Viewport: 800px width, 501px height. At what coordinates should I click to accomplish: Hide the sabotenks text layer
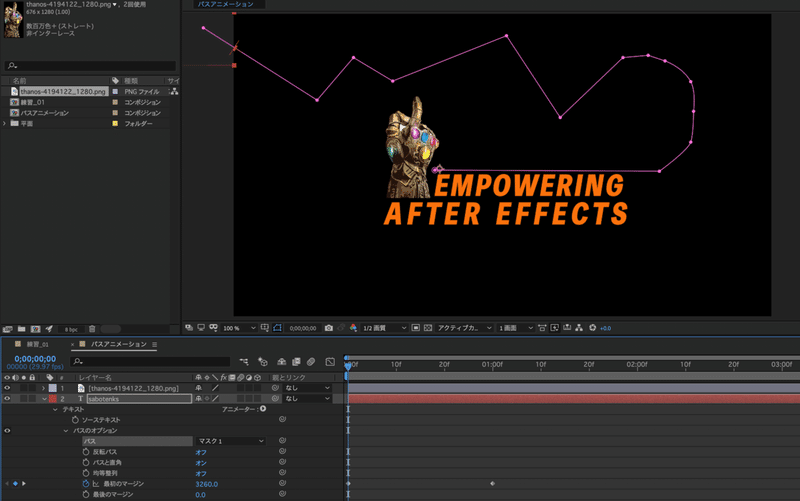(7, 398)
